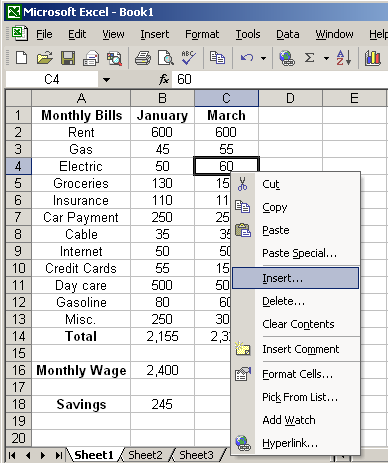Choose Insert... in the context menu

295,278
